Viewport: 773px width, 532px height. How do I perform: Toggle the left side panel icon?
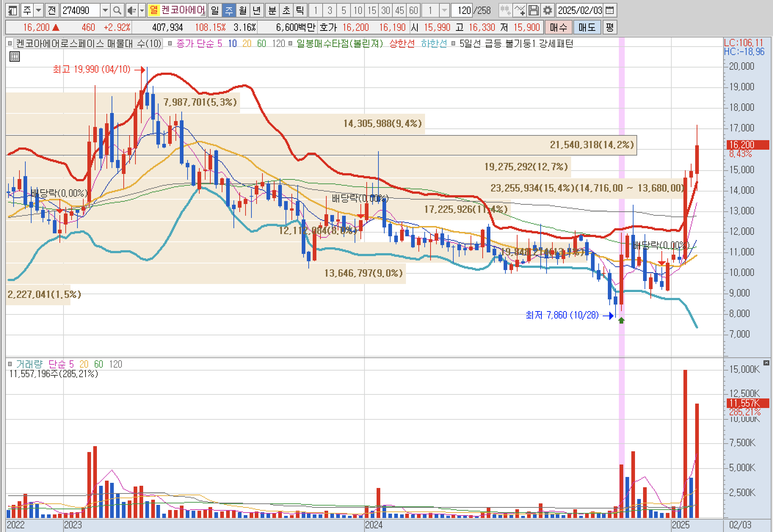[12, 10]
